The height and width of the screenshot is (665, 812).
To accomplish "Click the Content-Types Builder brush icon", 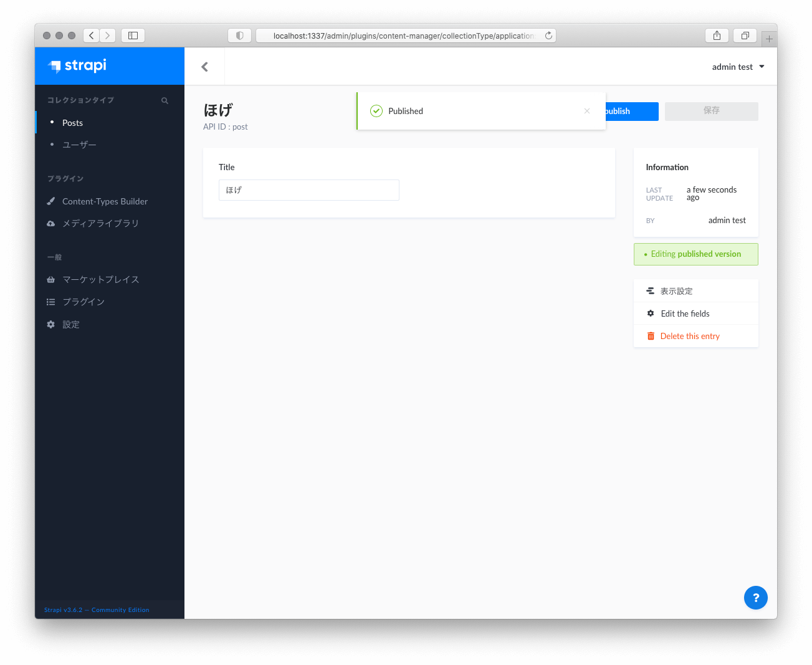I will click(x=51, y=201).
